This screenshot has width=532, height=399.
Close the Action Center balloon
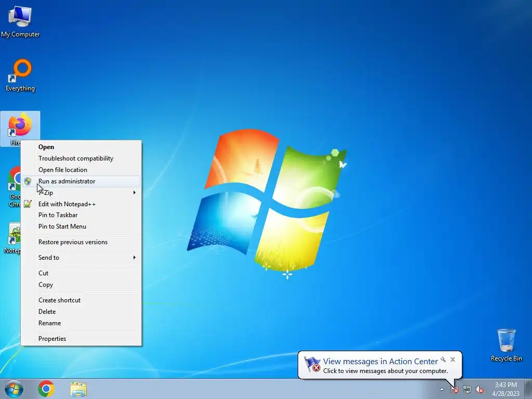pos(453,360)
